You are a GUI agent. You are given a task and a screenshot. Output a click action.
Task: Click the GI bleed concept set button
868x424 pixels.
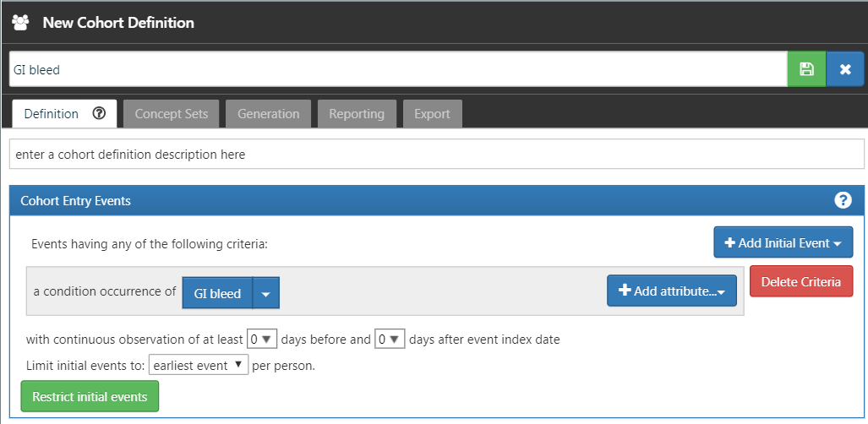click(217, 293)
